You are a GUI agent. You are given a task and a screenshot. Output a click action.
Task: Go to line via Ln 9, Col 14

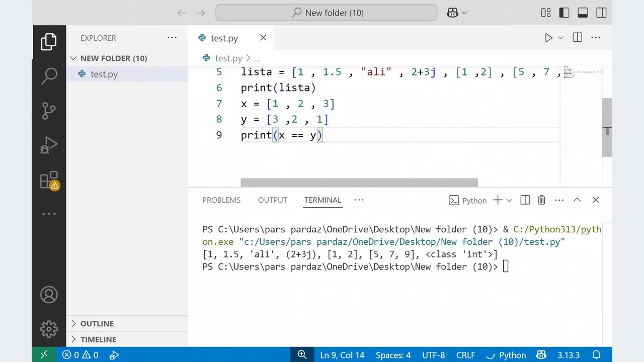click(x=342, y=355)
